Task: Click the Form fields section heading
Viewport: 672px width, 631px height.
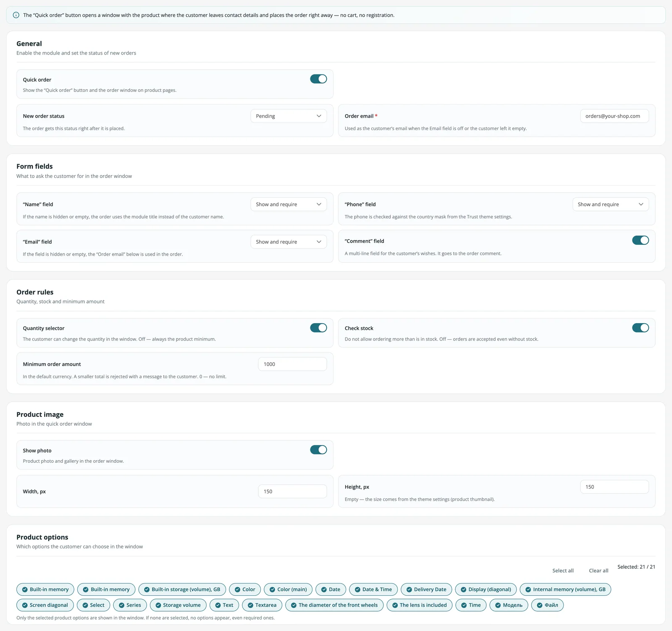Action: coord(34,166)
